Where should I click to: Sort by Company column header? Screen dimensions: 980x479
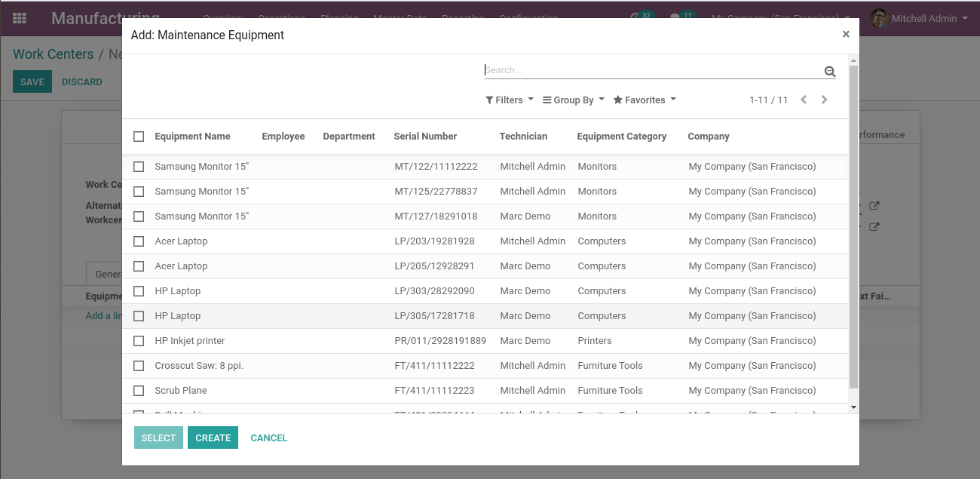pyautogui.click(x=709, y=137)
